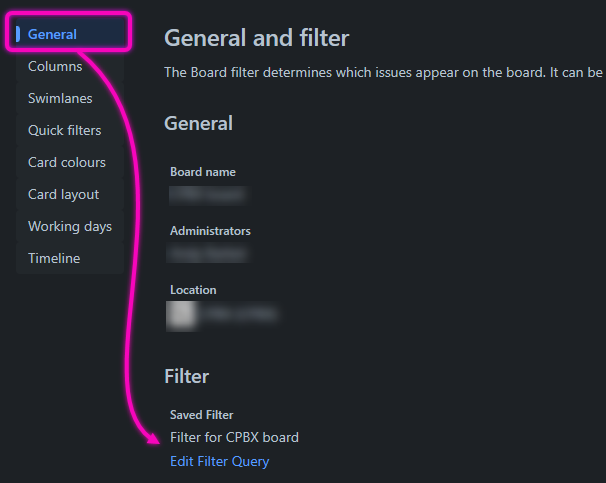Open the Columns settings page
Viewport: 606px width, 483px height.
(x=55, y=67)
